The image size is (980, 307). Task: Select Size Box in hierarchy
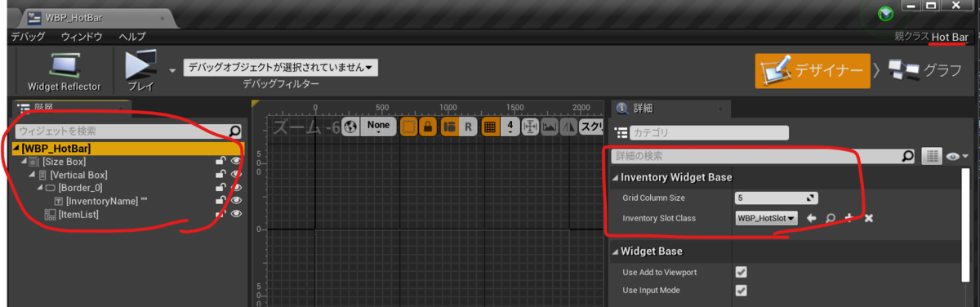64,162
